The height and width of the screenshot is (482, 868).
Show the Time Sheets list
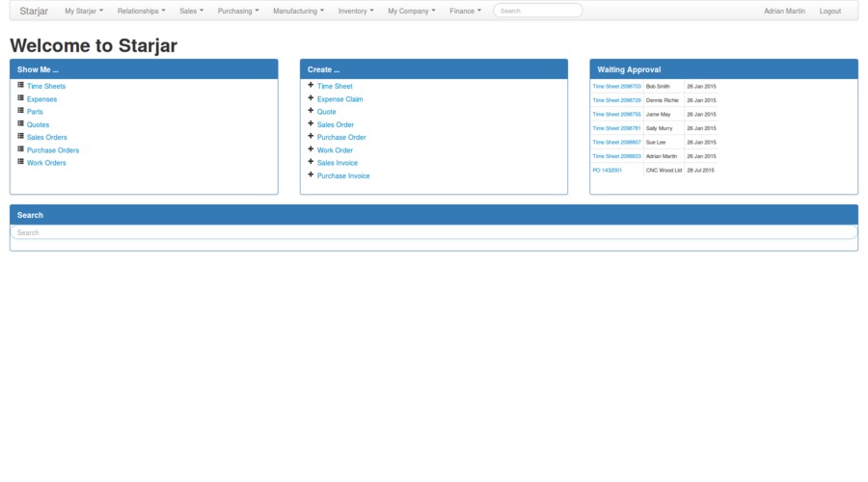pyautogui.click(x=46, y=87)
